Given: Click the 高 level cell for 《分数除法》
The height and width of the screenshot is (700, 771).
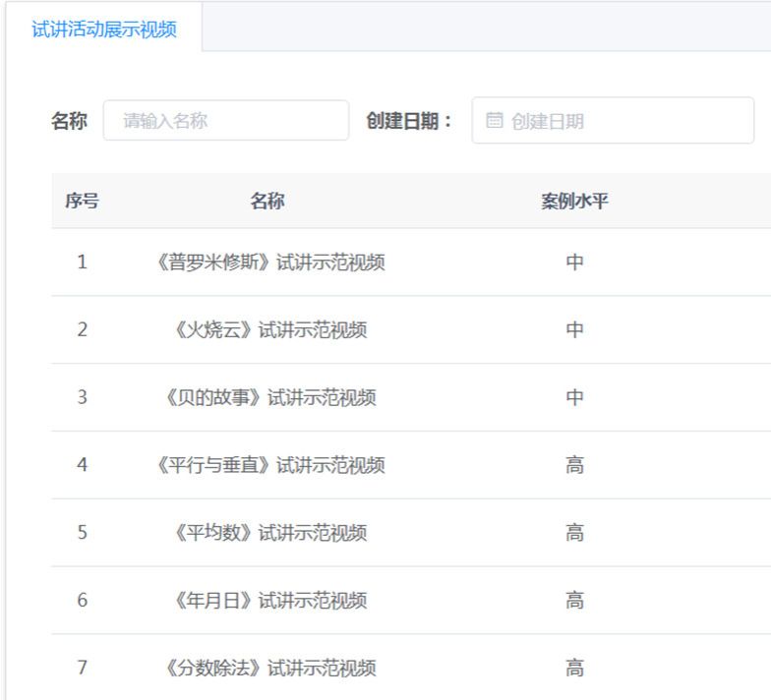Looking at the screenshot, I should 574,669.
